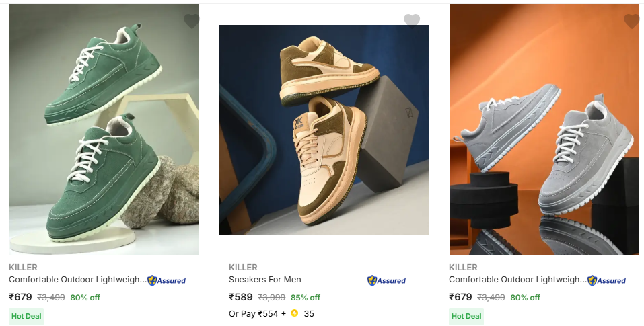Click KILLER brand name above Sneakers For Men
This screenshot has height=326, width=644.
(x=243, y=268)
